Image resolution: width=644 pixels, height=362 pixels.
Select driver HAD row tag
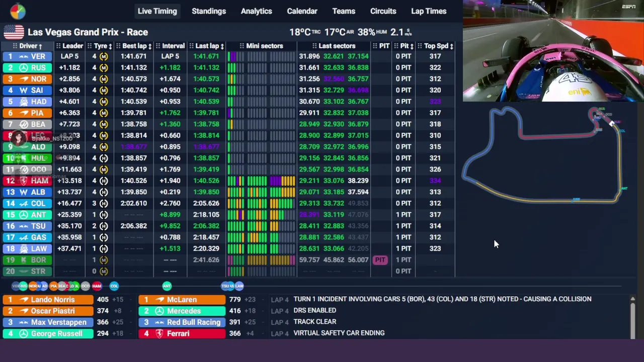[x=28, y=102]
